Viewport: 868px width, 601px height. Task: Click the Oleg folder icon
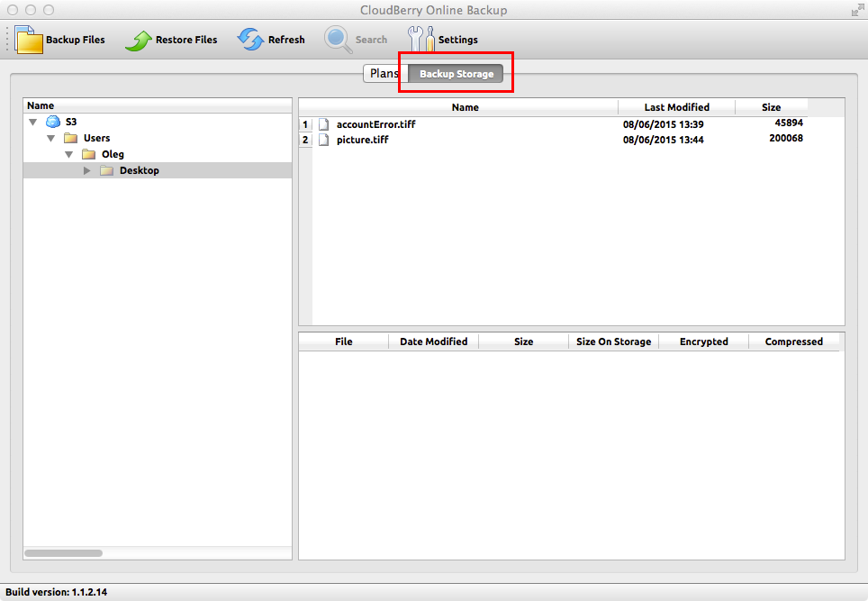(88, 154)
